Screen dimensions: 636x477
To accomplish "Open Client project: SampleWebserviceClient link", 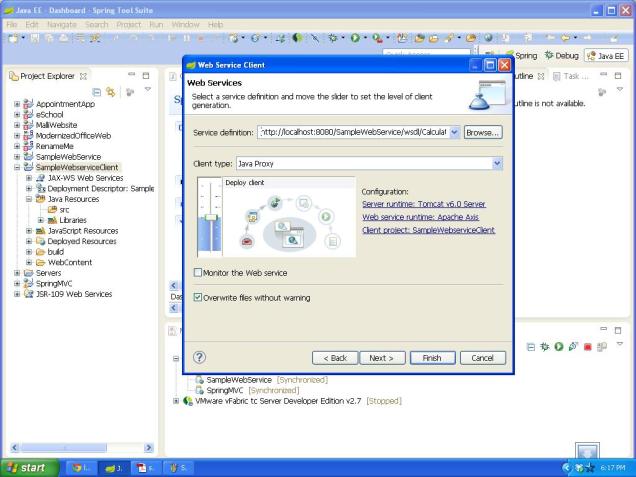I will 428,230.
